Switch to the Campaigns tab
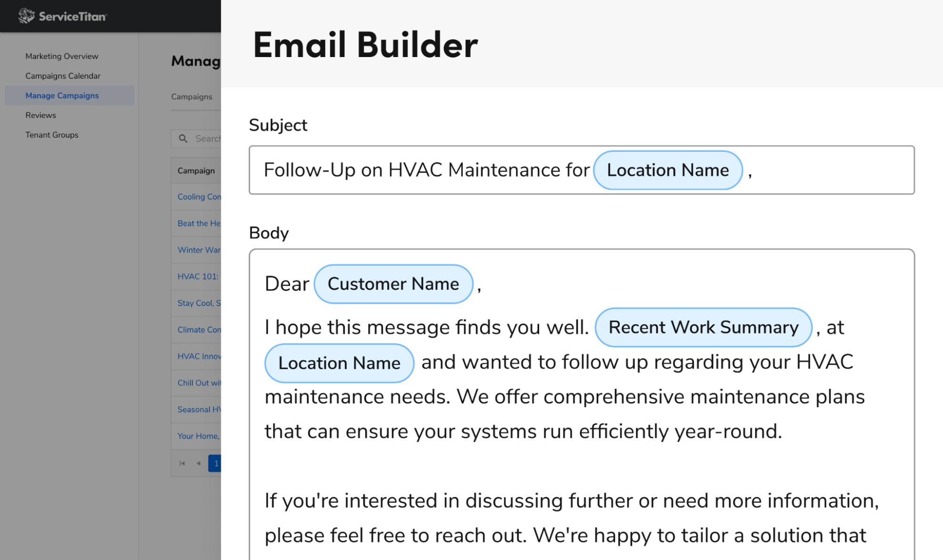Screen dimensions: 943x560 [x=192, y=97]
